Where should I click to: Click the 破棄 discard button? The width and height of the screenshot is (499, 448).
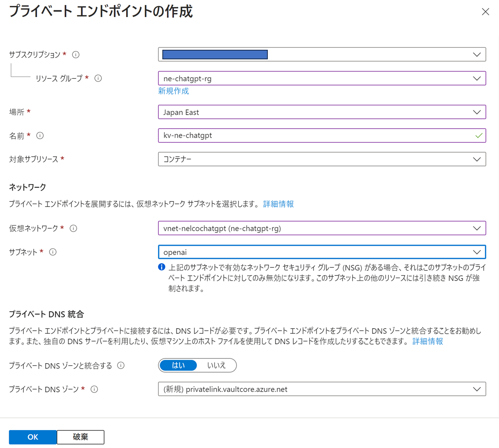(x=80, y=437)
